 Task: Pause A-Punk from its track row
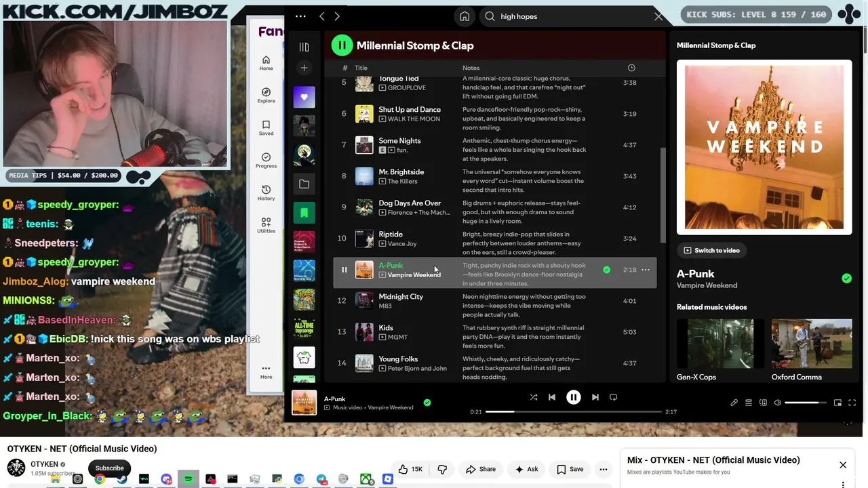click(344, 270)
